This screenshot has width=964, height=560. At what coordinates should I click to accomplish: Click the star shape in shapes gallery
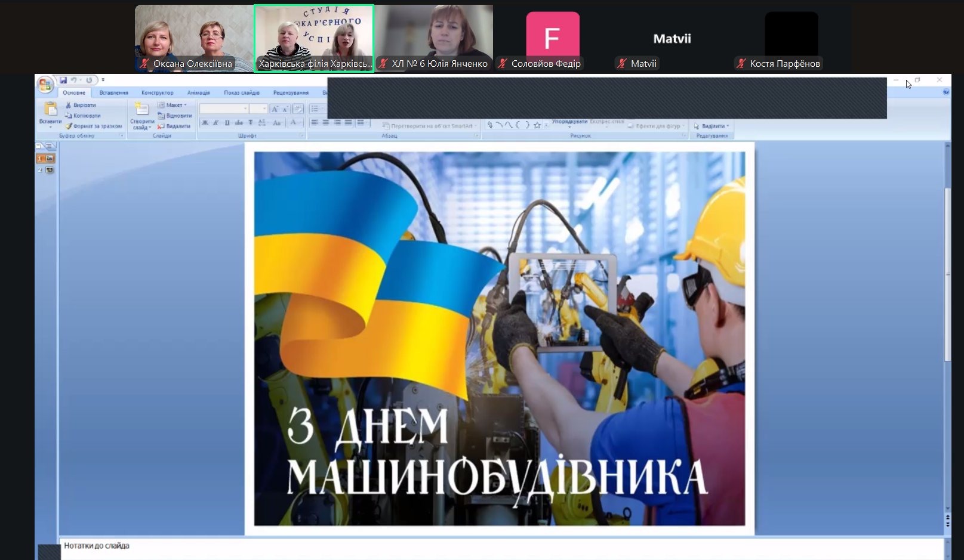pos(537,125)
